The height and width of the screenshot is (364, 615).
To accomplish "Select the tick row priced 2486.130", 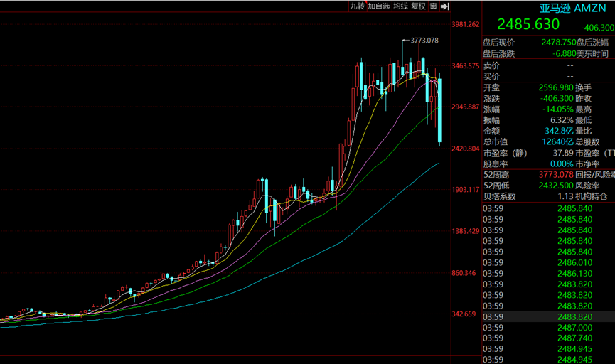I will click(548, 274).
